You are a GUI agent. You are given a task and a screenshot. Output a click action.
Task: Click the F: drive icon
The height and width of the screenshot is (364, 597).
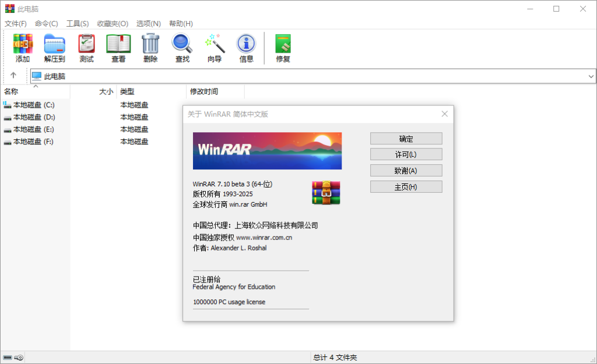[7, 142]
